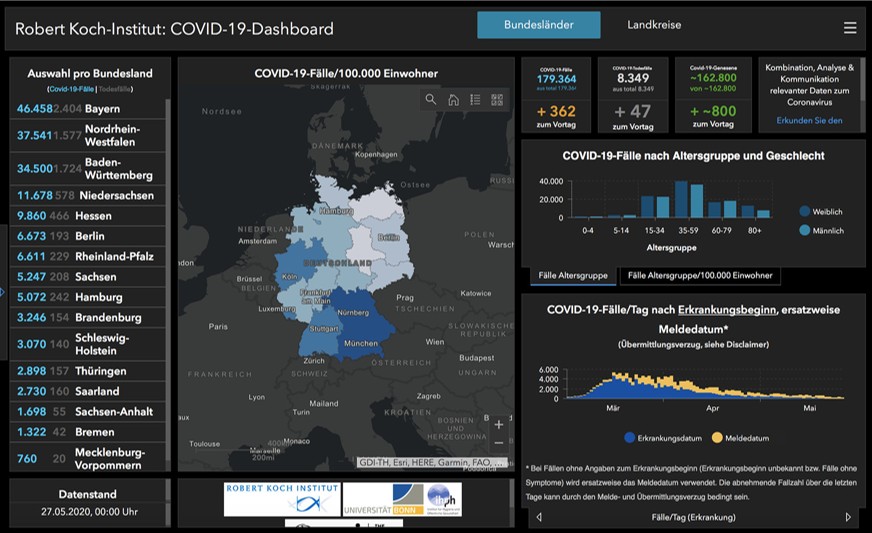Viewport: 872px width, 533px height.
Task: Select Baden-Württemberg in the list
Action: pos(88,169)
